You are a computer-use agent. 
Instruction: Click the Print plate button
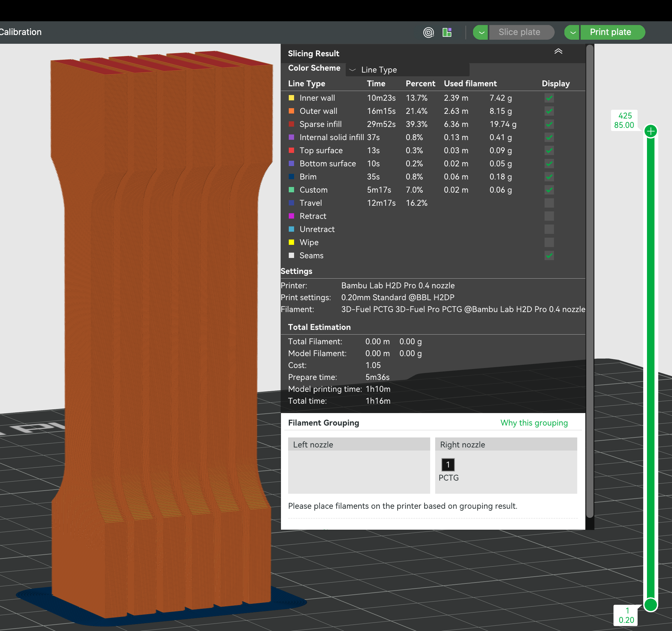[x=610, y=32]
